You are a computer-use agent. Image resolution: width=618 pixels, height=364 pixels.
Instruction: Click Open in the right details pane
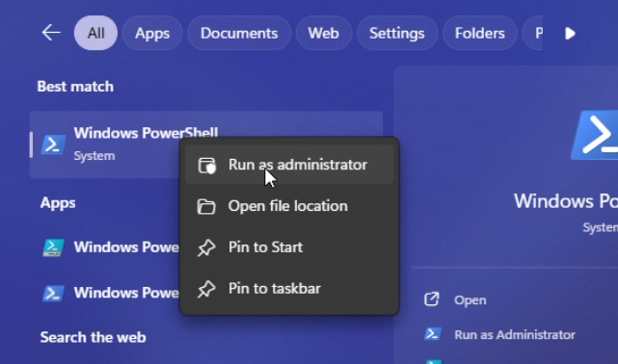coord(470,300)
